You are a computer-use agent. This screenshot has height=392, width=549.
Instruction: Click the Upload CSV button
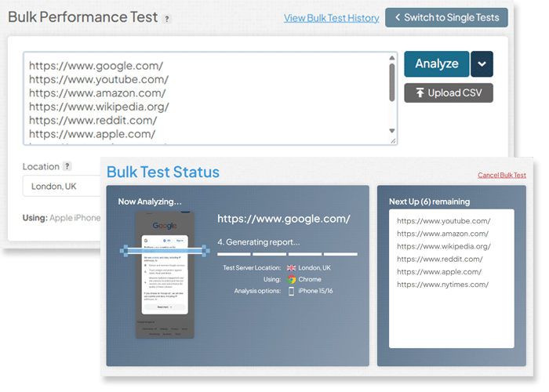point(449,93)
